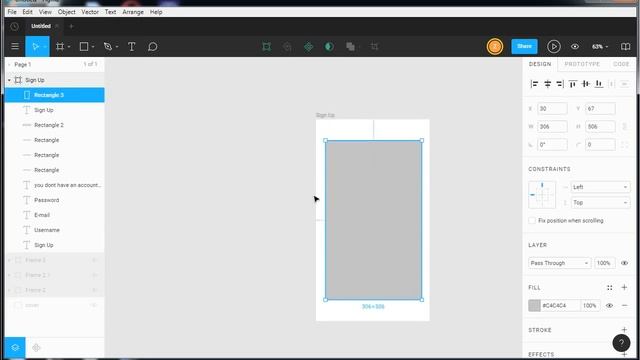
Task: Align vertical centers icon
Action: (x=586, y=84)
